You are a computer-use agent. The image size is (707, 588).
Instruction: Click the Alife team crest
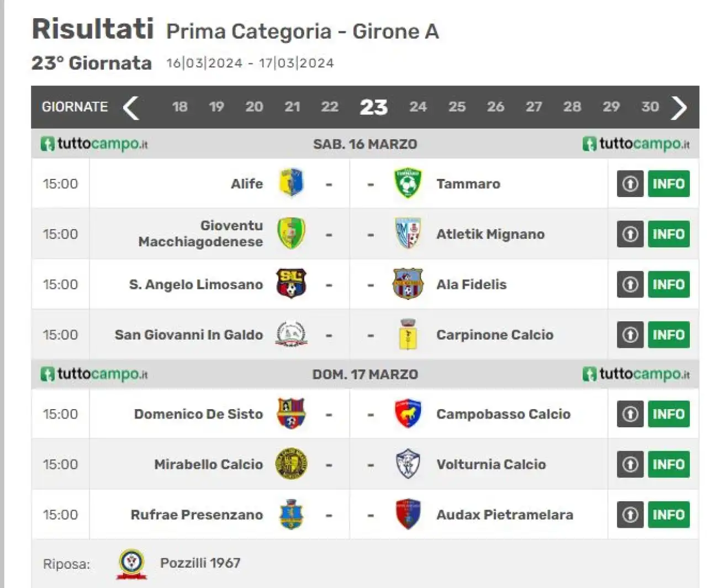click(291, 183)
